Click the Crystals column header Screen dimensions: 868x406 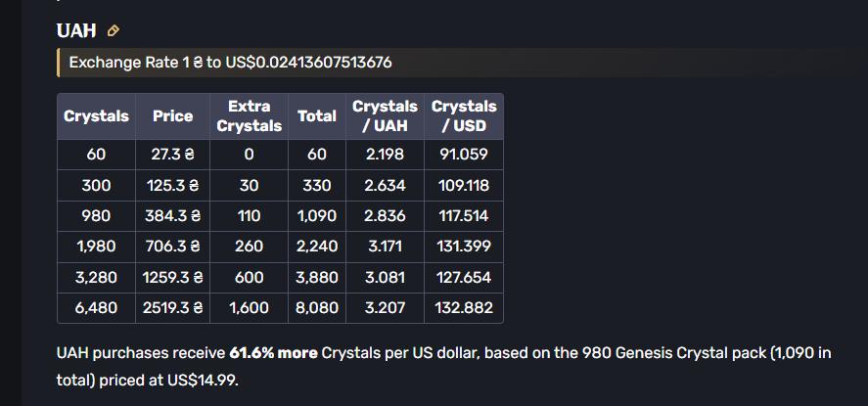click(x=97, y=116)
